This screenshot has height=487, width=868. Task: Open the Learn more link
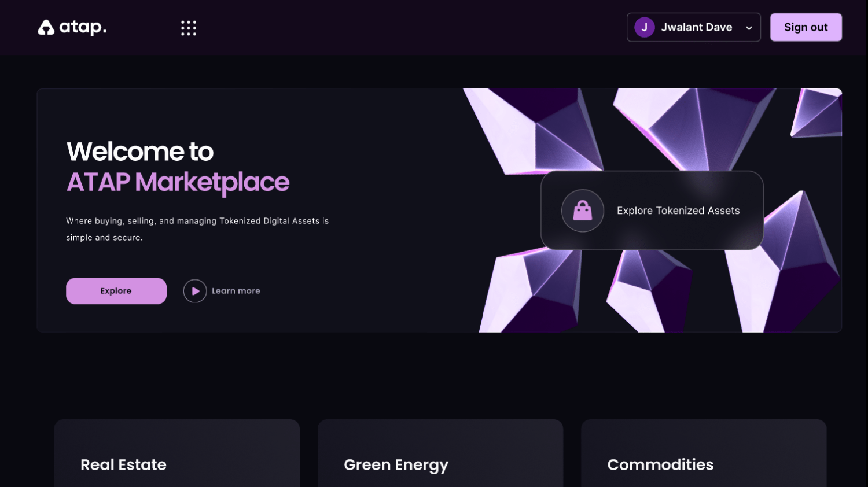click(x=236, y=291)
